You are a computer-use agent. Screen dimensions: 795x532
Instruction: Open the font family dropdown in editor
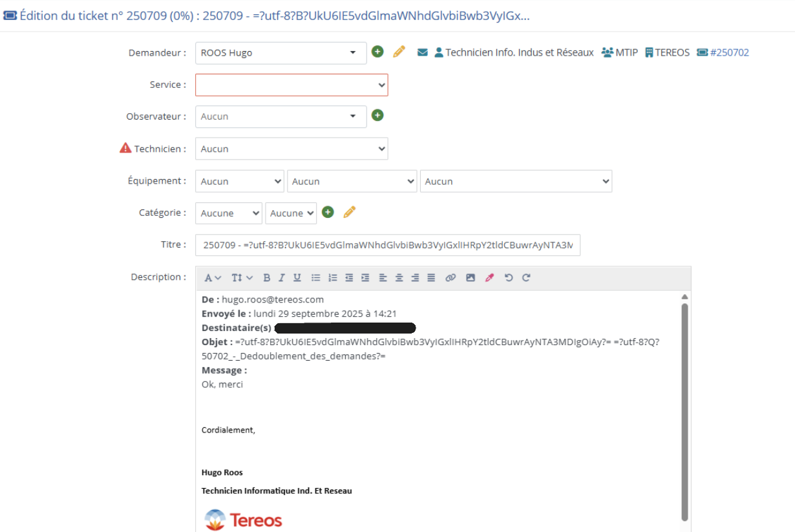pyautogui.click(x=213, y=278)
